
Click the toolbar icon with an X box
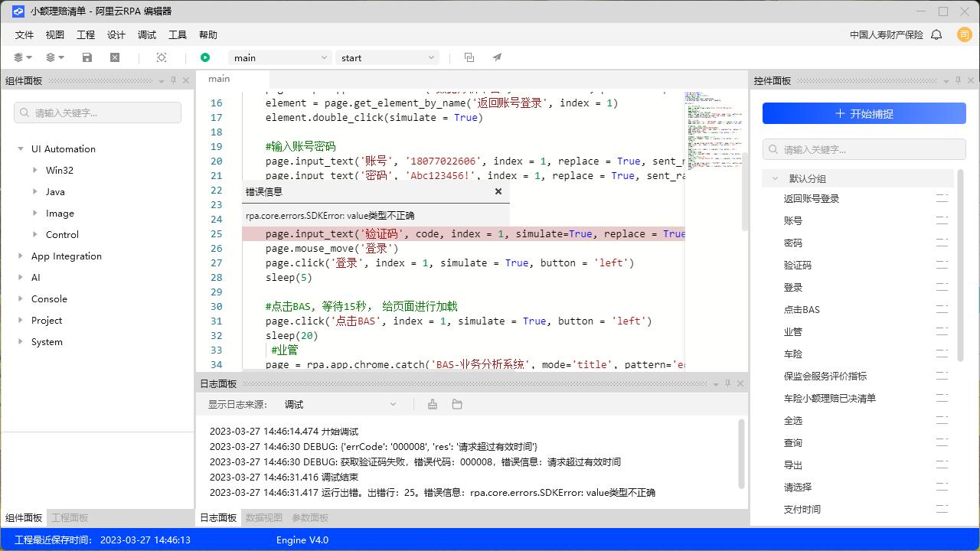coord(115,57)
